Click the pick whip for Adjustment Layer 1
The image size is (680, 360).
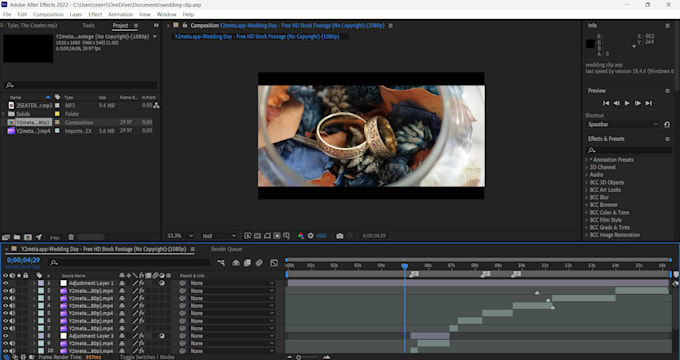(183, 283)
